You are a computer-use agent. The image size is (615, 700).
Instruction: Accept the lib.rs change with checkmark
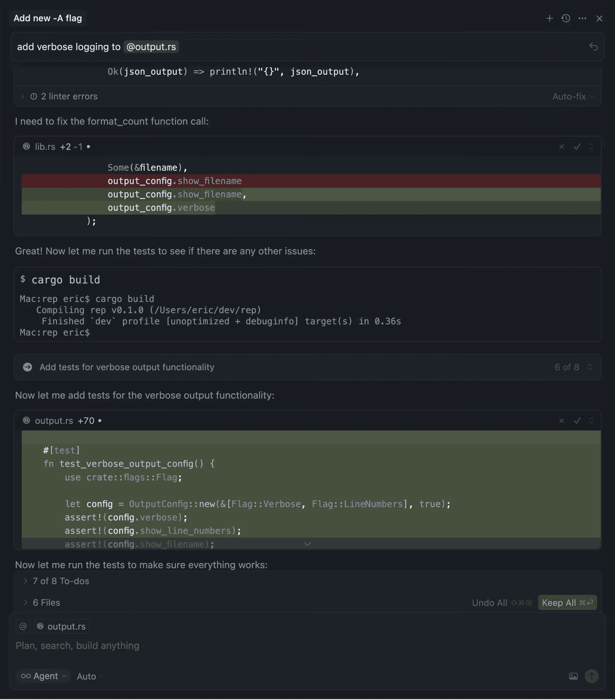577,147
